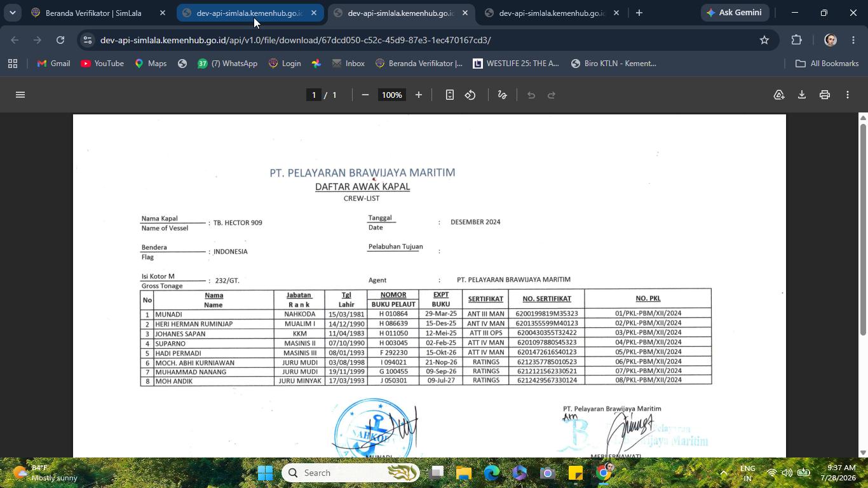Click the colorful pinwheel bookmark icon
The width and height of the screenshot is (868, 488).
point(316,64)
